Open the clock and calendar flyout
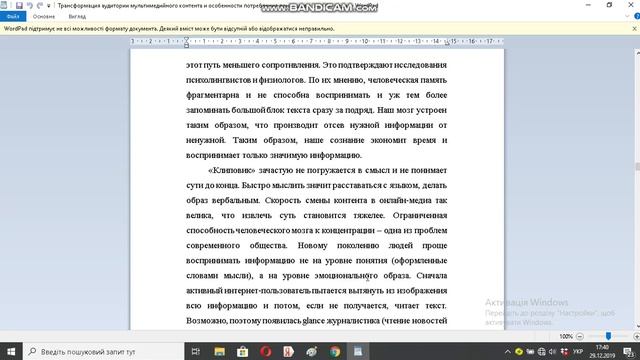The height and width of the screenshot is (360, 640). pos(602,351)
